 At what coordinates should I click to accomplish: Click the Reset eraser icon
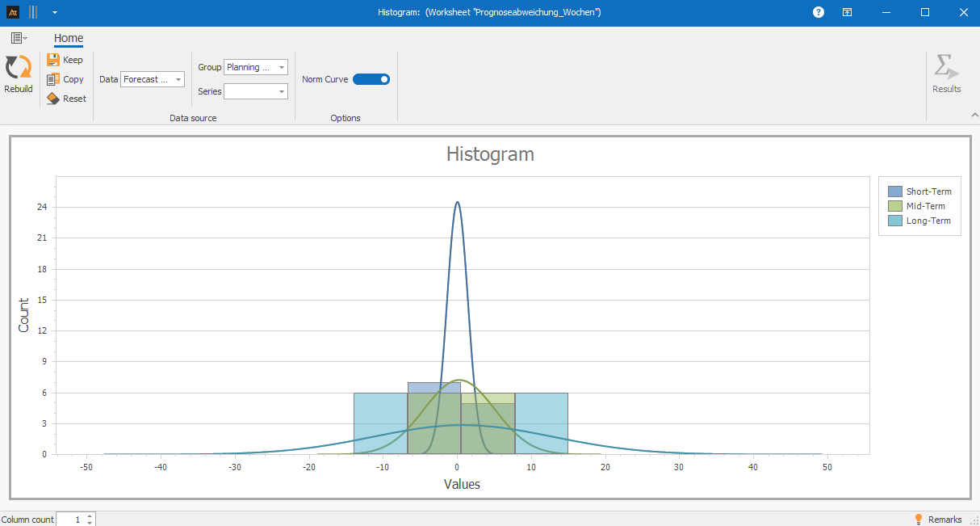[53, 99]
